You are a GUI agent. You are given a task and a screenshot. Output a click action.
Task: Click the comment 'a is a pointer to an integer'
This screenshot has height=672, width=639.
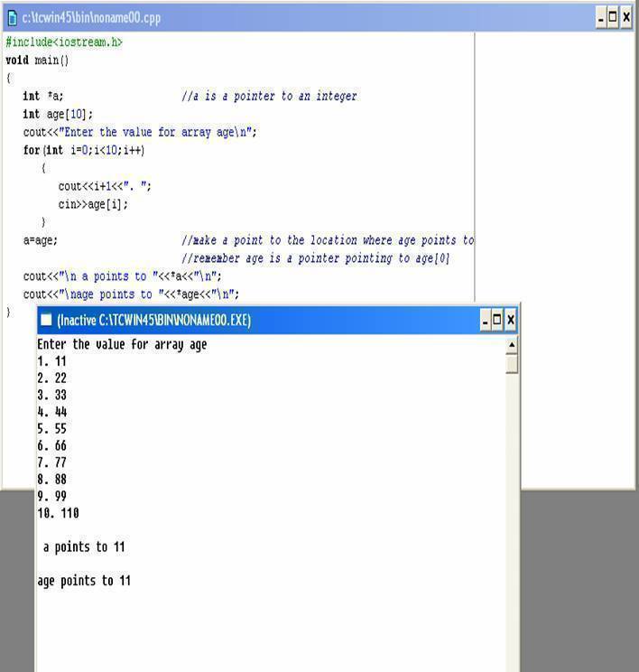click(x=269, y=96)
